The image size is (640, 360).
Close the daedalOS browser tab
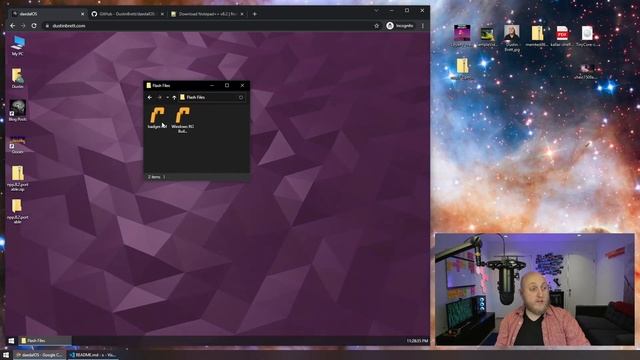[x=82, y=14]
